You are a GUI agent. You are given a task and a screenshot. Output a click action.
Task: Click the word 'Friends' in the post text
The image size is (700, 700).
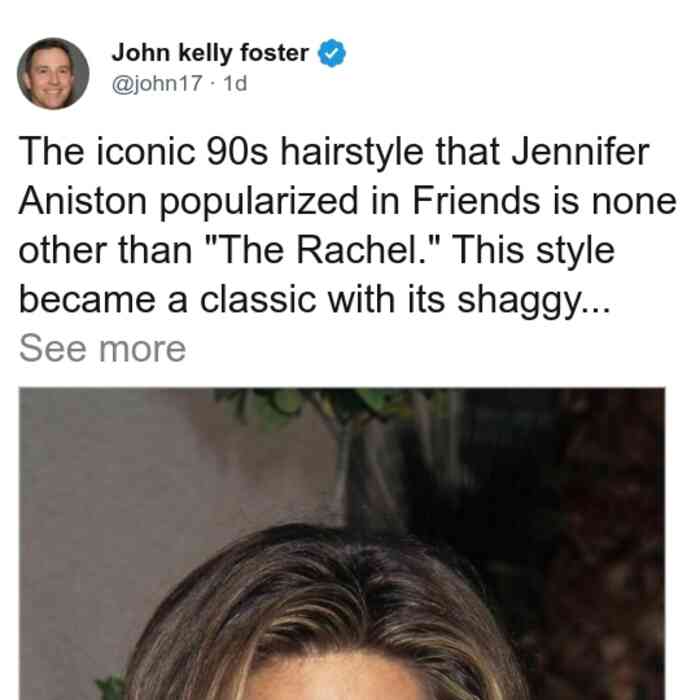click(x=476, y=201)
